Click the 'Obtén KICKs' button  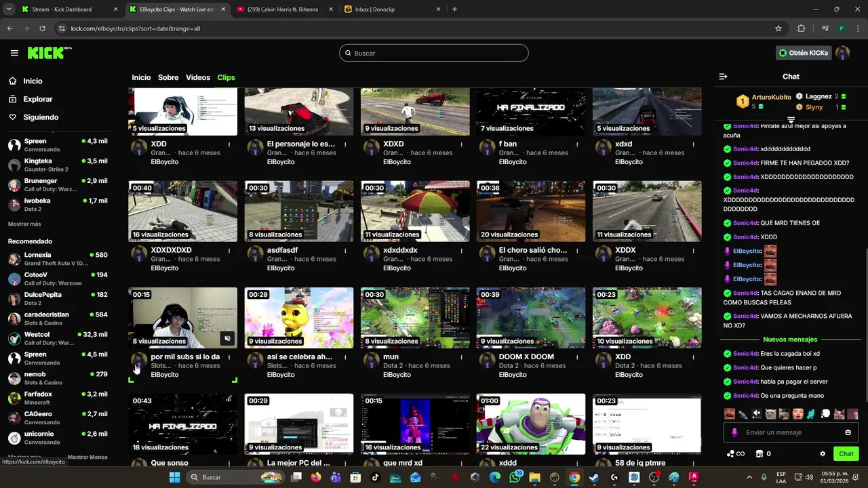click(804, 53)
